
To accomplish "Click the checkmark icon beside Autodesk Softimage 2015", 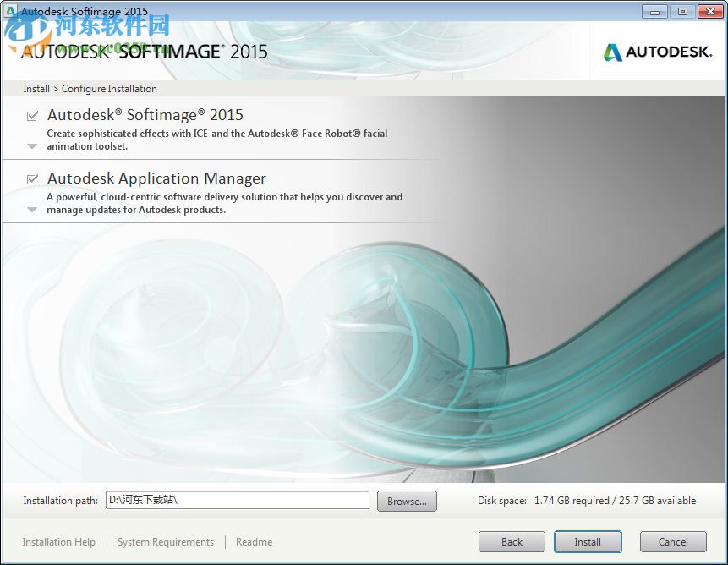I will click(31, 115).
